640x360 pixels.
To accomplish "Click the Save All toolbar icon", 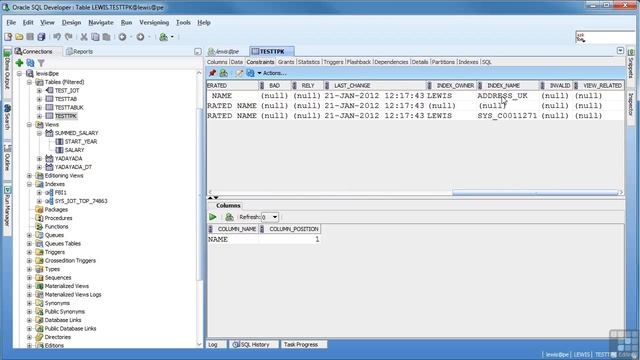I will click(x=41, y=37).
